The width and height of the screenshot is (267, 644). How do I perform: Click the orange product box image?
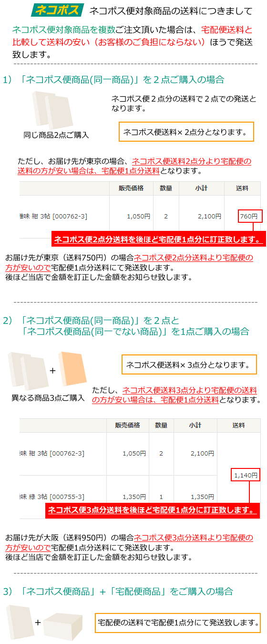(73, 370)
